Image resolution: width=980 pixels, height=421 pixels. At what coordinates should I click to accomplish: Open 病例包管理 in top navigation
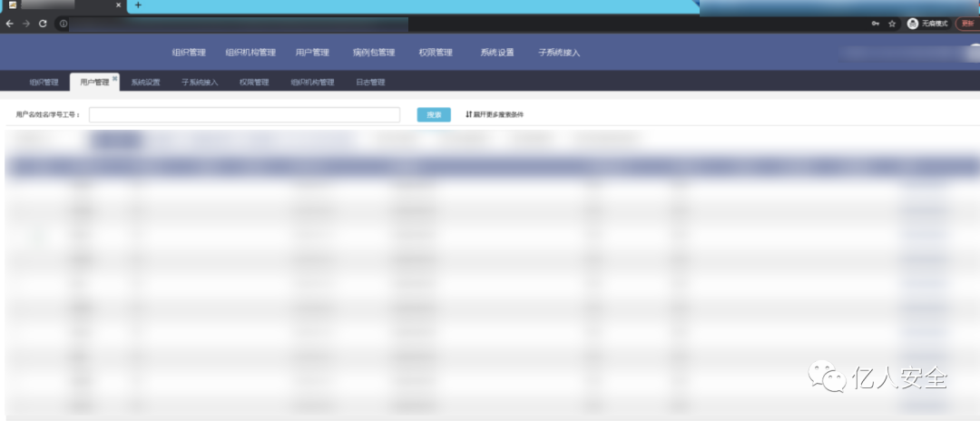pyautogui.click(x=374, y=53)
